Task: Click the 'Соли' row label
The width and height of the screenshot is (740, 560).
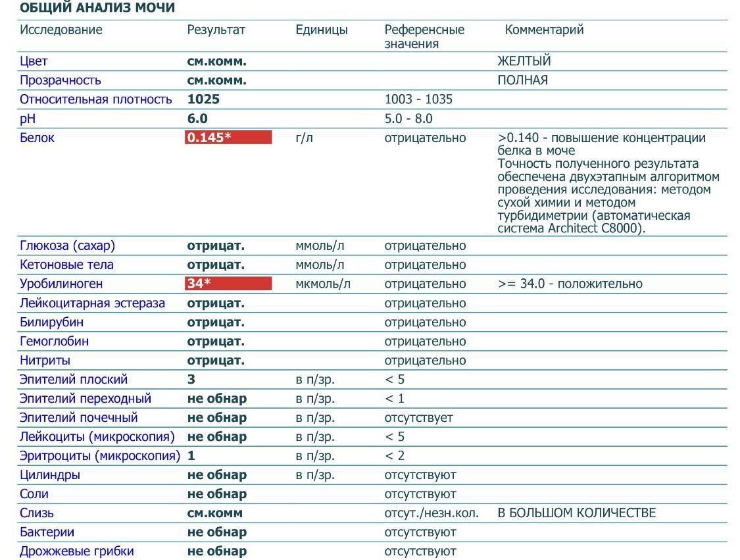Action: click(x=34, y=494)
